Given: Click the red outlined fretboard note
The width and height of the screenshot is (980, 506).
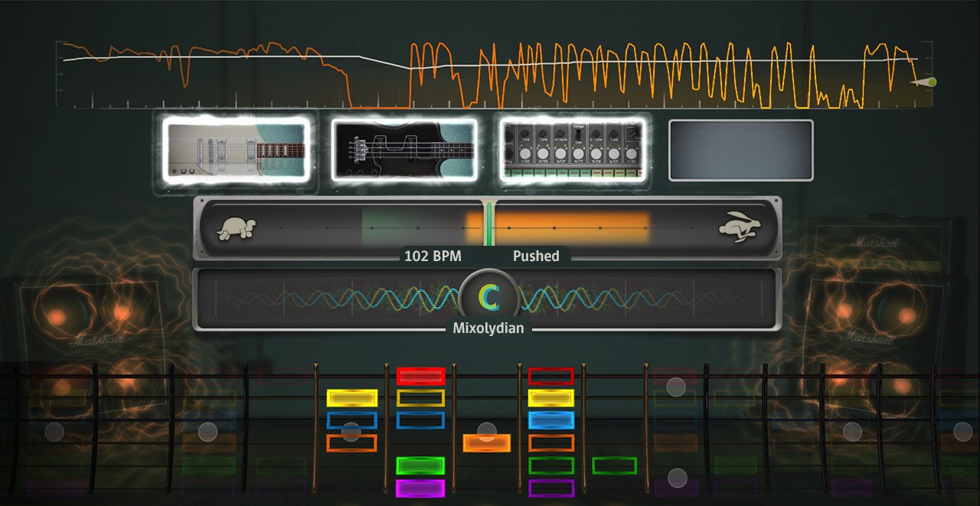Looking at the screenshot, I should 551,376.
